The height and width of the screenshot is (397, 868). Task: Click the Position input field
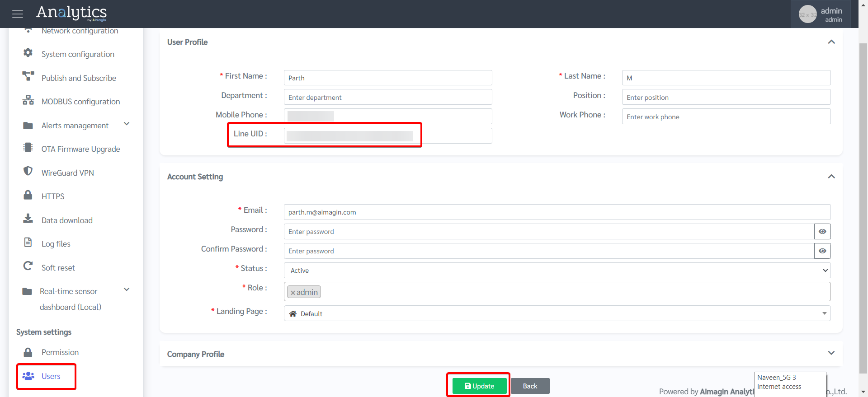click(x=726, y=97)
